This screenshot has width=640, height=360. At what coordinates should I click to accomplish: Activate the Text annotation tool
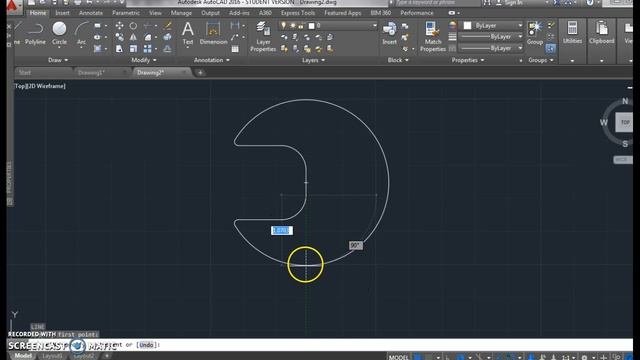click(x=188, y=33)
